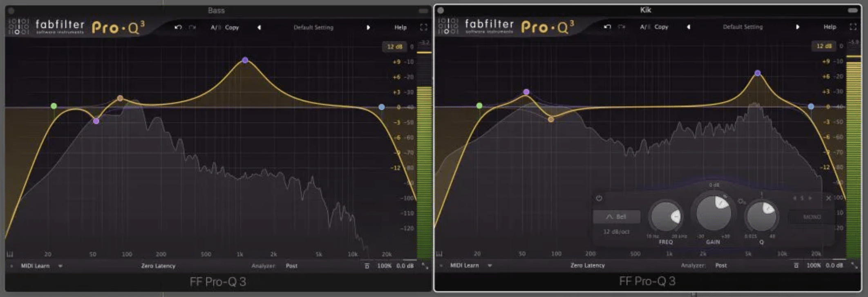Screen dimensions: 868x297
Task: Select previous preset arrow in Bass window
Action: point(259,27)
